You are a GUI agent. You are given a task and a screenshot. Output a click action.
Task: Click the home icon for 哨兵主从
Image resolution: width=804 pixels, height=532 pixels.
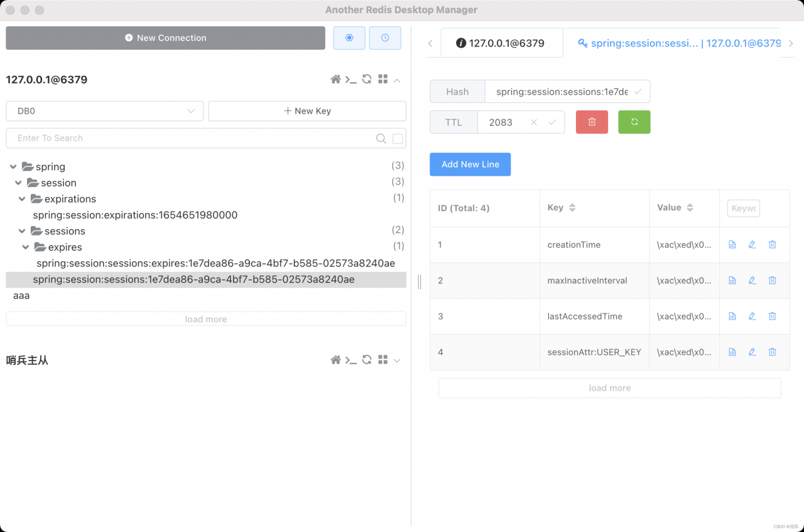336,360
